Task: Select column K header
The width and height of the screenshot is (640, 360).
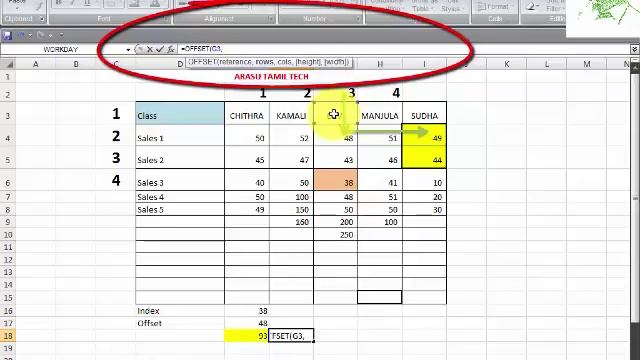Action: tap(507, 64)
